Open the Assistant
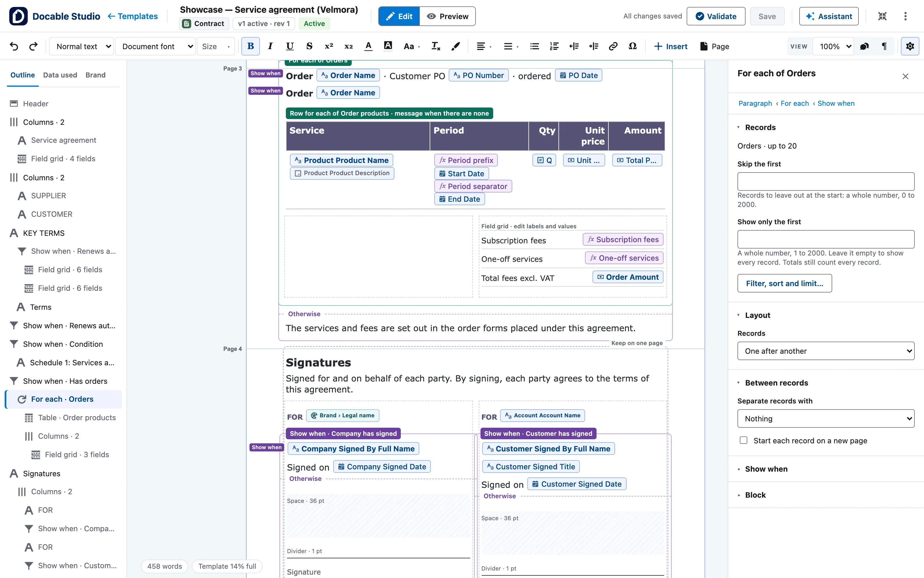 (828, 16)
